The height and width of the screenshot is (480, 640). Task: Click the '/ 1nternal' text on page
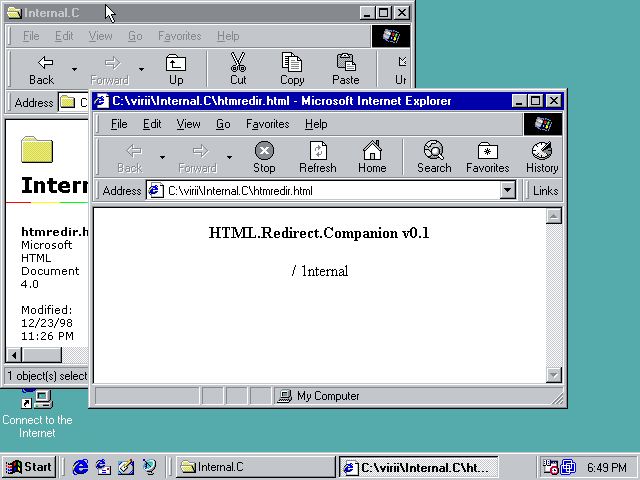click(x=320, y=271)
